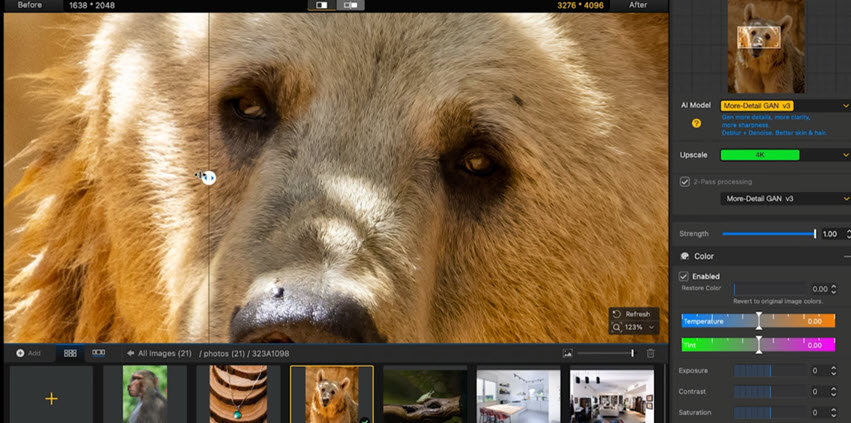Viewport: 851px width, 423px height.
Task: Open 2-Pass More-Detail GAN v3 dropdown
Action: point(785,199)
